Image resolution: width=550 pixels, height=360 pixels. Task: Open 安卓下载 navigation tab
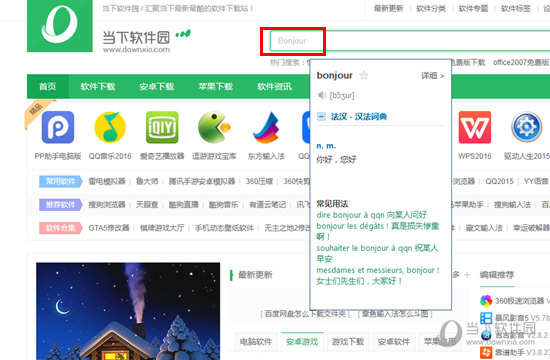(x=156, y=86)
